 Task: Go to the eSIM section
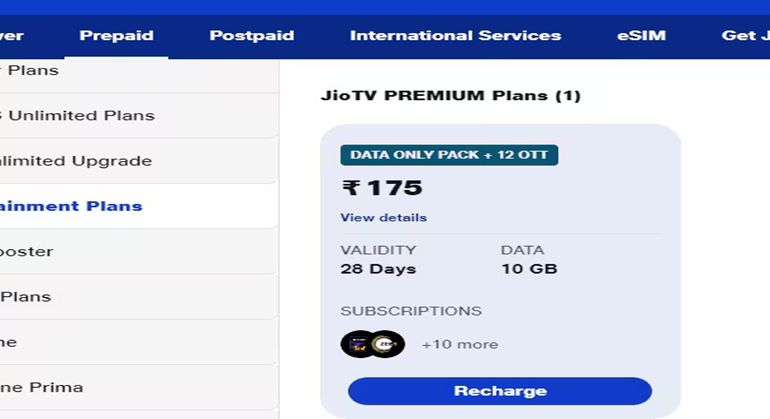(641, 36)
